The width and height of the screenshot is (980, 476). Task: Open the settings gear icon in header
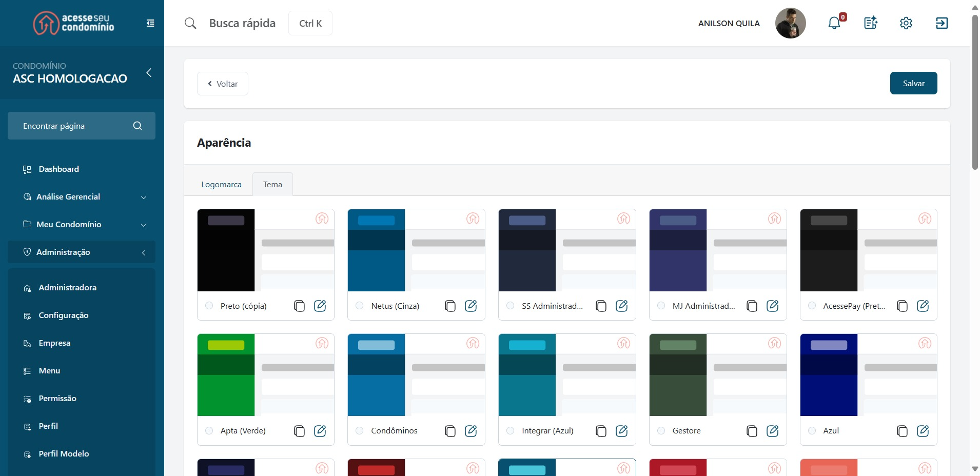tap(906, 23)
